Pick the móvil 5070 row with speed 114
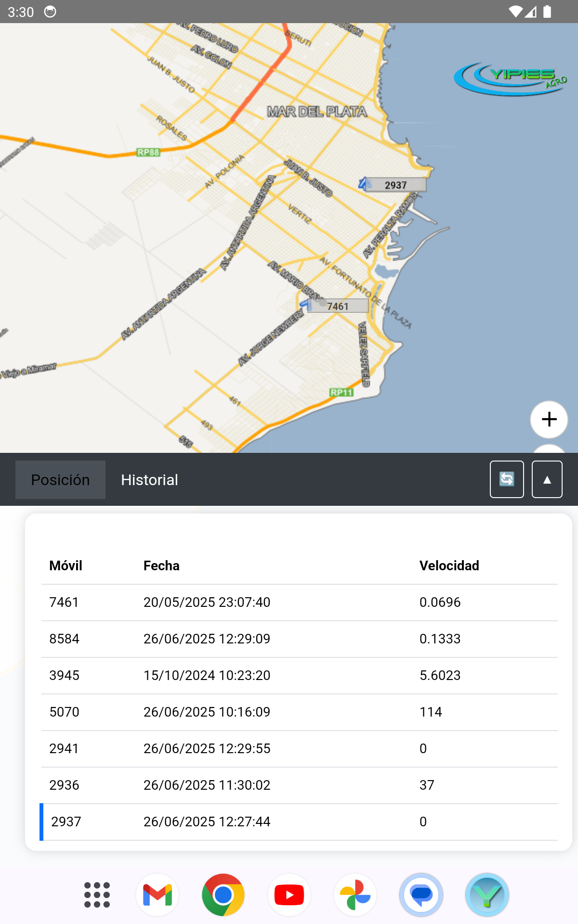The height and width of the screenshot is (924, 578). [299, 712]
